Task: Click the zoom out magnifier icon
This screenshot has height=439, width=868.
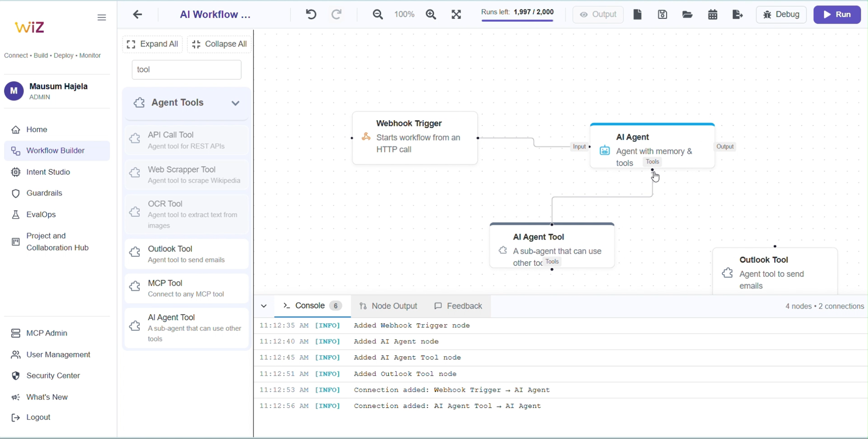Action: pyautogui.click(x=378, y=14)
